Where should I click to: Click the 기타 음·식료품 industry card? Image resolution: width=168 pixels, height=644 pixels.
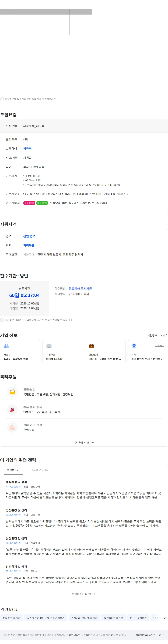105,352
